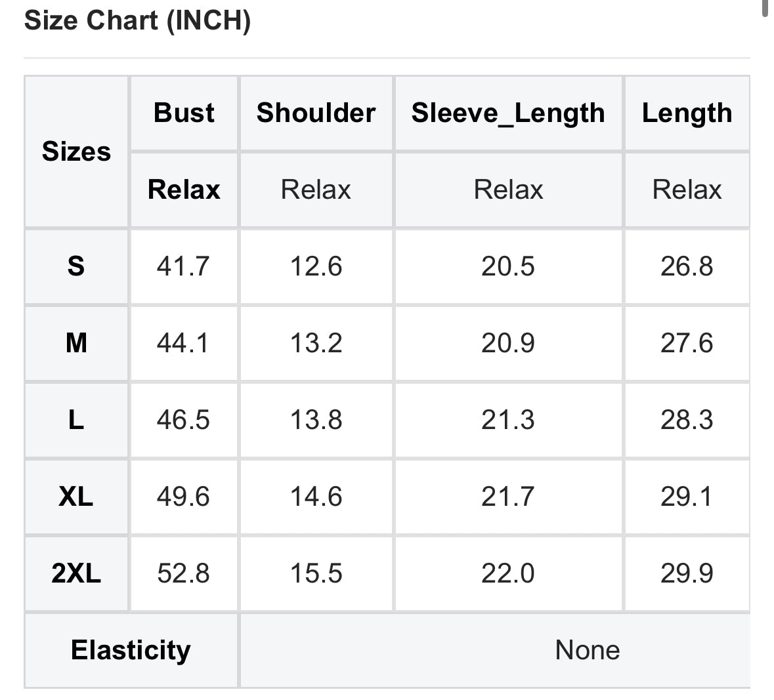The width and height of the screenshot is (774, 700).
Task: Click the None elasticity value
Action: coord(588,650)
